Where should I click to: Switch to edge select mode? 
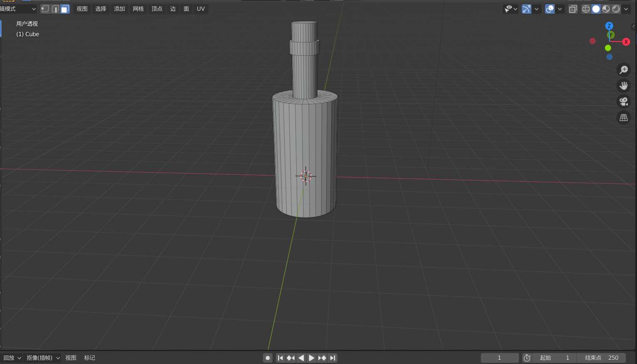coord(55,9)
